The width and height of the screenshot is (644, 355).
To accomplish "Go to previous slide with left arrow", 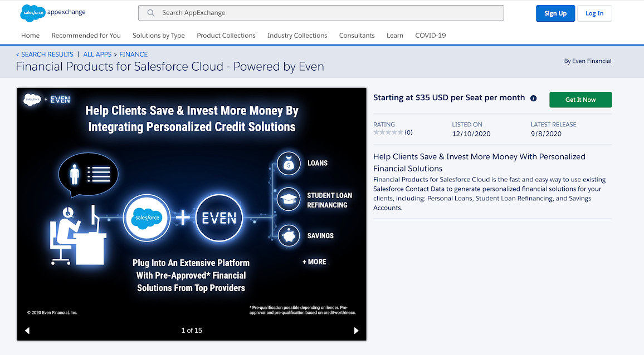I will [x=27, y=331].
